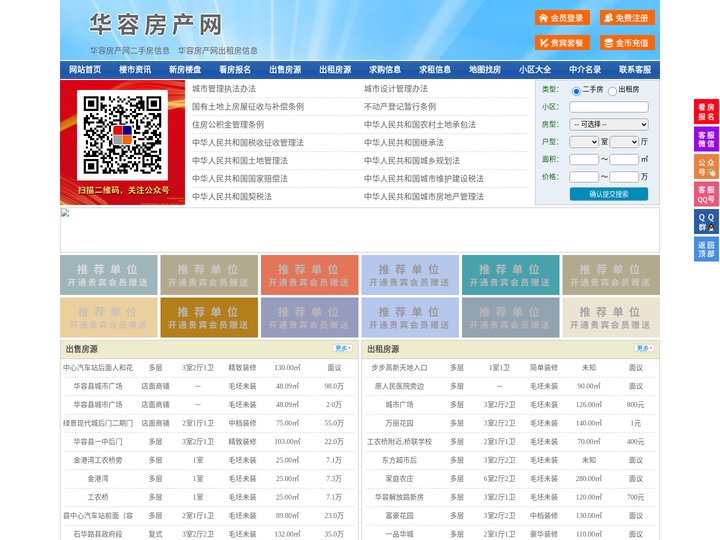Viewport: 720px width, 540px height.
Task: Click 更多 in the 出售房源 header
Action: point(343,349)
